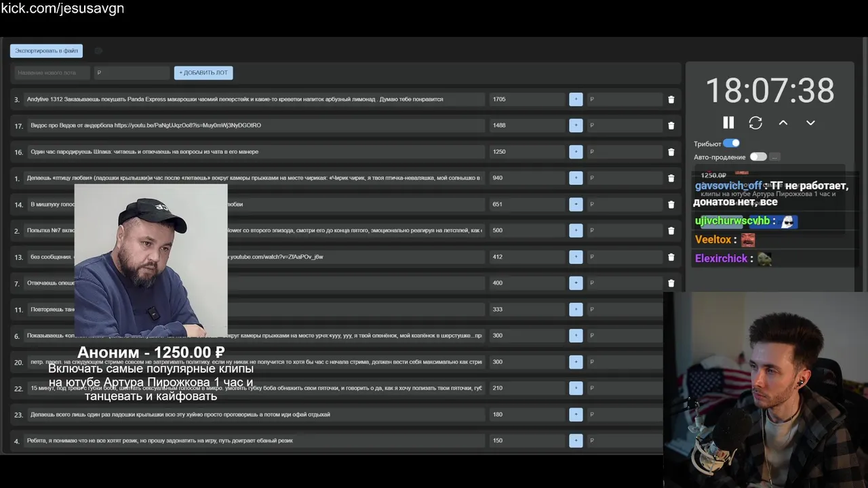868x488 pixels.
Task: Click the Аноним donation alert photo
Action: [151, 261]
